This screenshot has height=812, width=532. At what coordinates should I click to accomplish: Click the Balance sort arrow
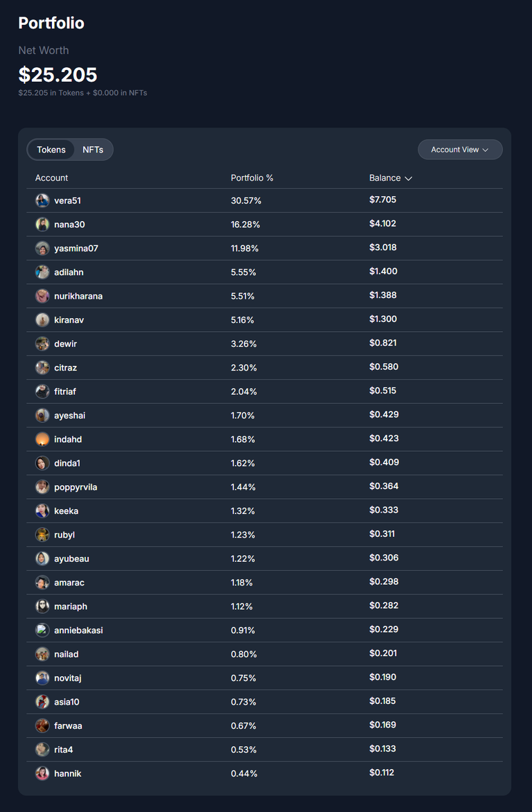(x=408, y=178)
